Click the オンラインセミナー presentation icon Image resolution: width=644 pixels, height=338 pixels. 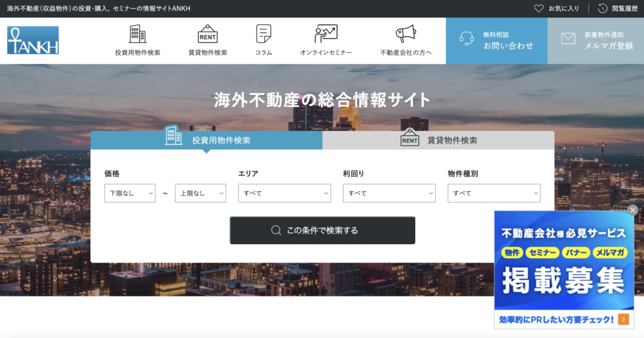click(326, 34)
